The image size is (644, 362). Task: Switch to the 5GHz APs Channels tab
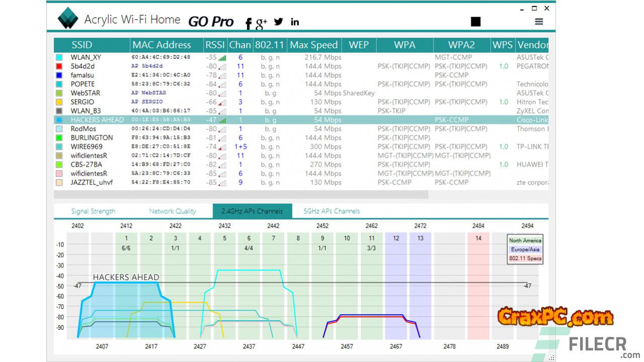332,211
